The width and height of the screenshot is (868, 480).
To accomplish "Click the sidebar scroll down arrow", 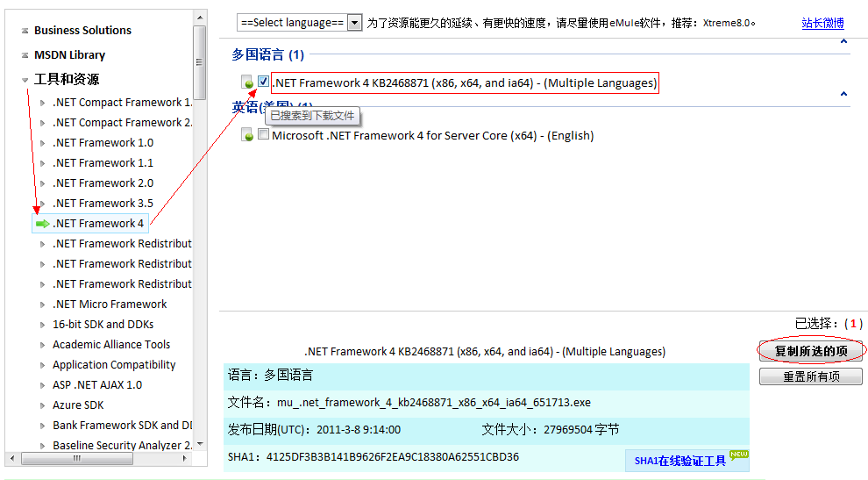I will tap(200, 444).
